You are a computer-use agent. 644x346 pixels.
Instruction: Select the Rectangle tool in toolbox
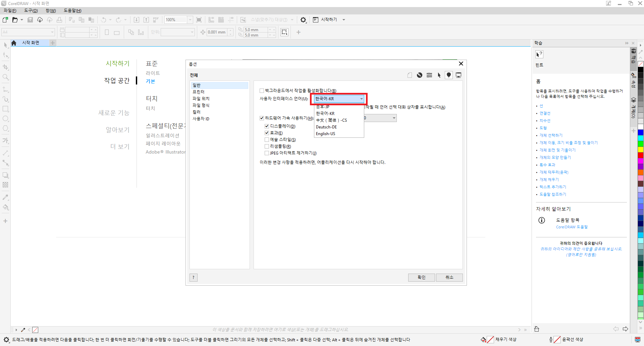click(x=5, y=109)
